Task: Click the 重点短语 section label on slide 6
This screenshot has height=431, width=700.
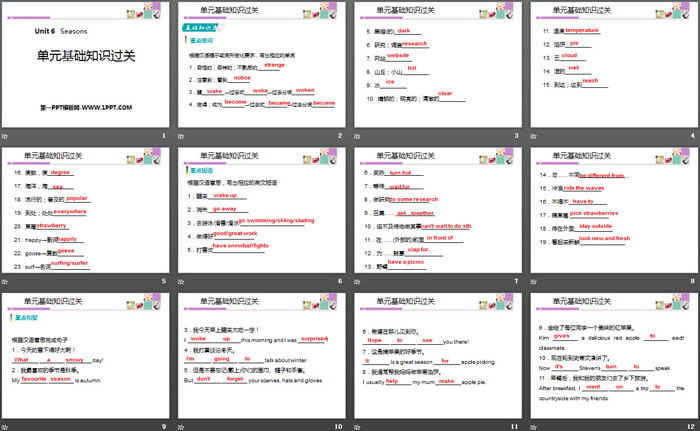Action: coord(201,172)
